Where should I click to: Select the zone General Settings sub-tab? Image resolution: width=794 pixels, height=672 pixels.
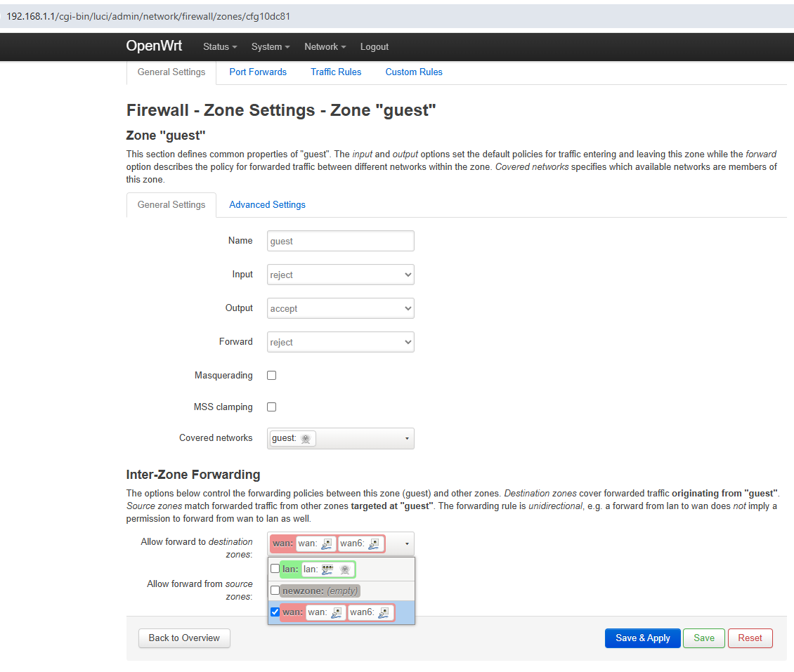(x=171, y=204)
